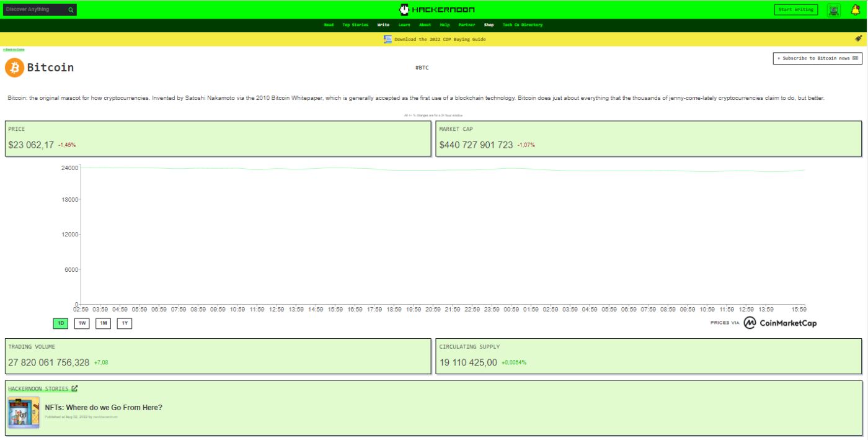Viewport: 868px width, 440px height.
Task: Click the CIRCULATING SUPPLY label
Action: click(469, 347)
